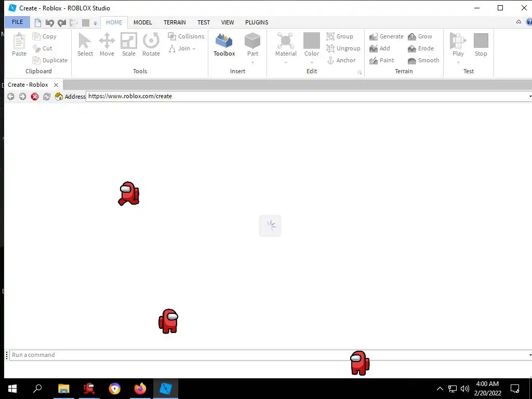Click the Group button

coord(340,36)
